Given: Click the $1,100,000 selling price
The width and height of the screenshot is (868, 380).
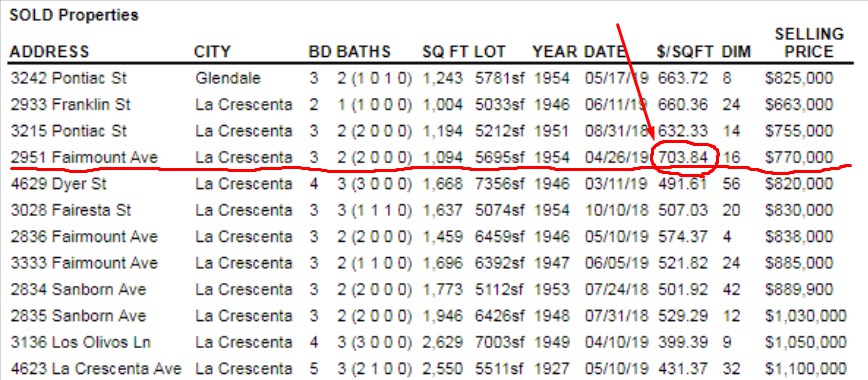Looking at the screenshot, I should [805, 368].
